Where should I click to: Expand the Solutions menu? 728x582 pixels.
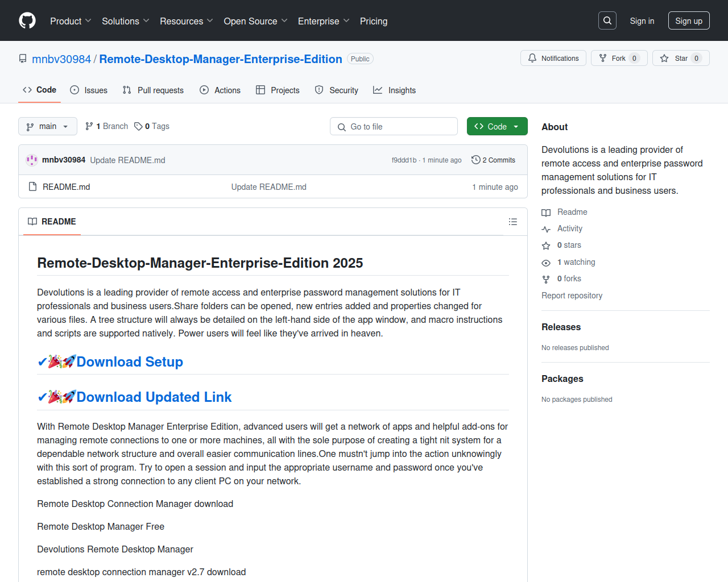[x=126, y=21]
